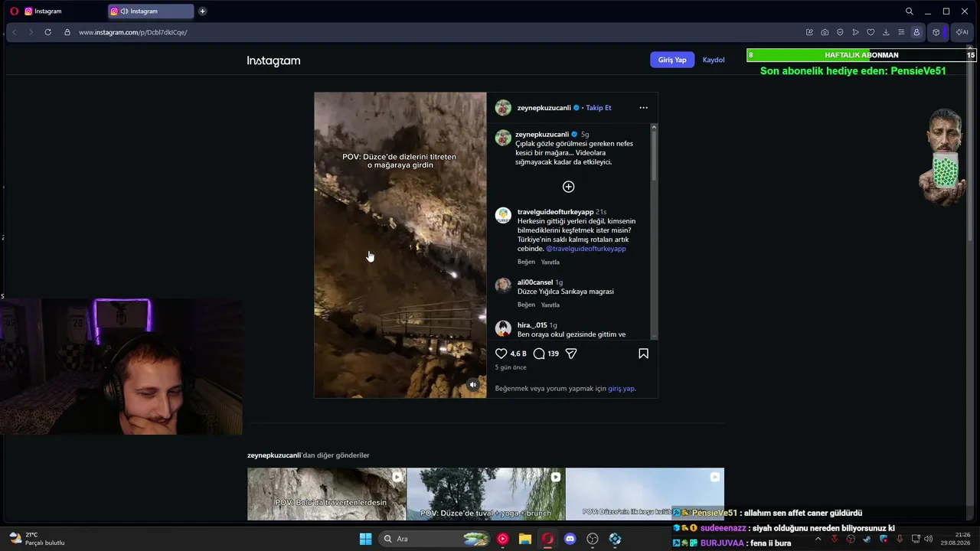980x551 pixels.
Task: View site security lock info
Action: click(67, 32)
